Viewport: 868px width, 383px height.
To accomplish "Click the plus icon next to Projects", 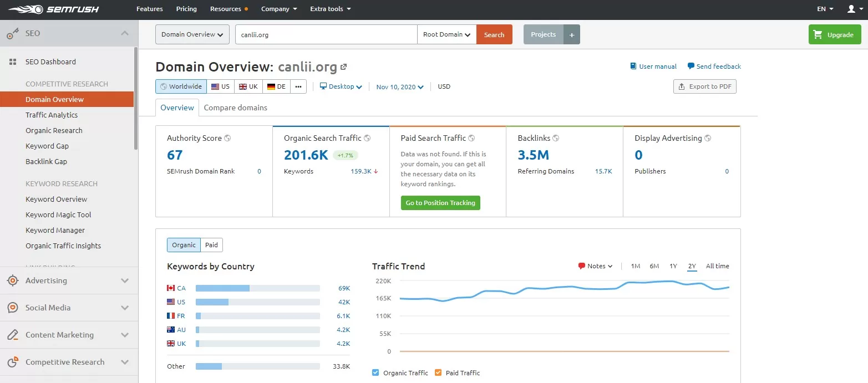I will [x=572, y=34].
